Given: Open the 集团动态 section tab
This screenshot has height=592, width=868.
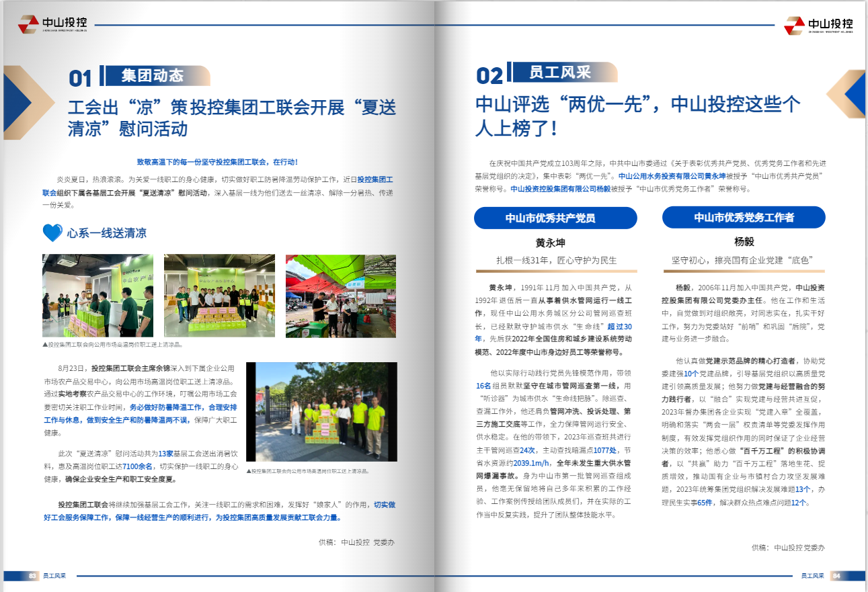Looking at the screenshot, I should coord(153,75).
